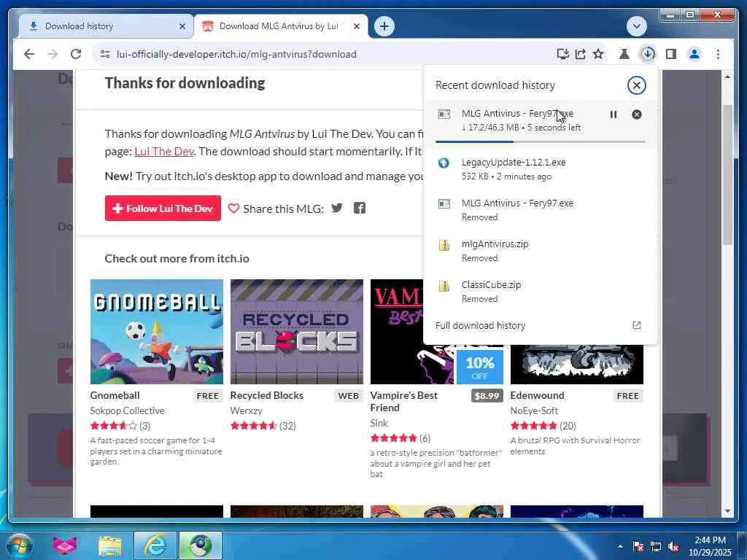This screenshot has height=560, width=747.
Task: Click the Action Center flag icon
Action: pyautogui.click(x=638, y=546)
